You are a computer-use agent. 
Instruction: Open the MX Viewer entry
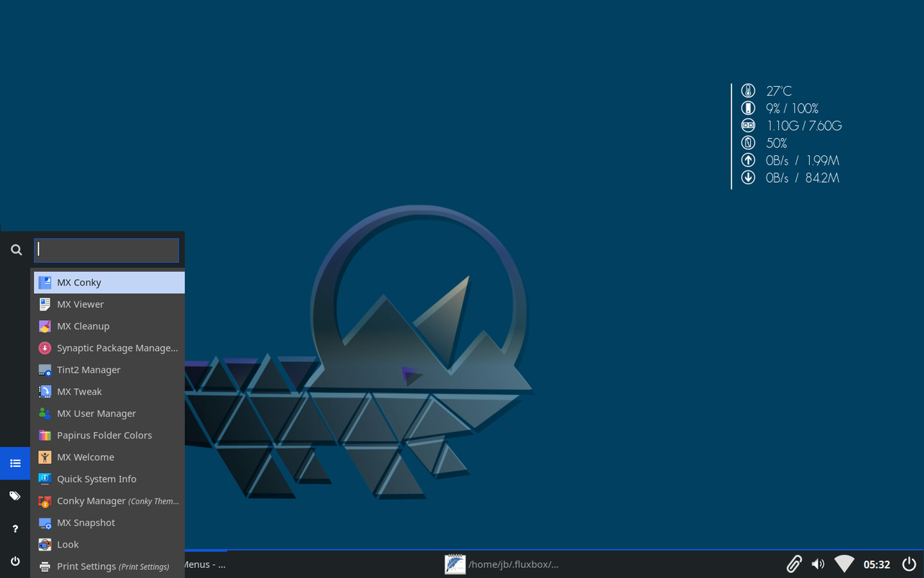(109, 304)
